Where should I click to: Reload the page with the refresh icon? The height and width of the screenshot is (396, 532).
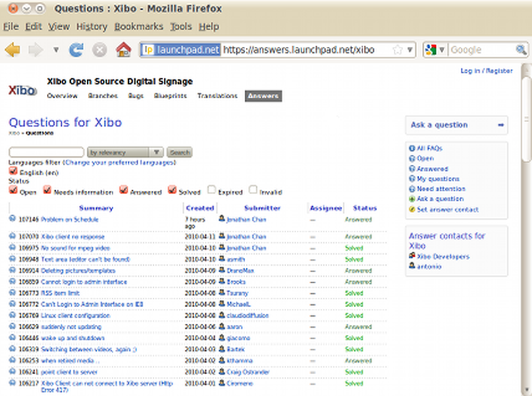pos(76,50)
